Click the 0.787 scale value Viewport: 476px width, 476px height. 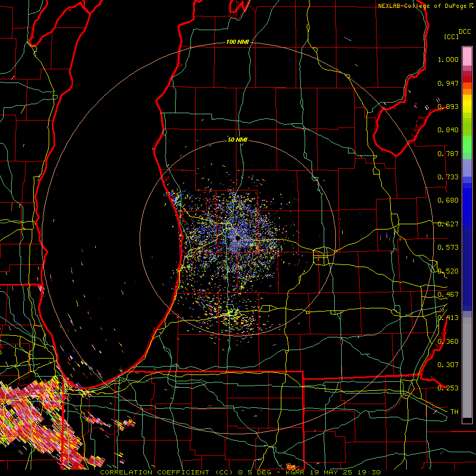point(448,153)
